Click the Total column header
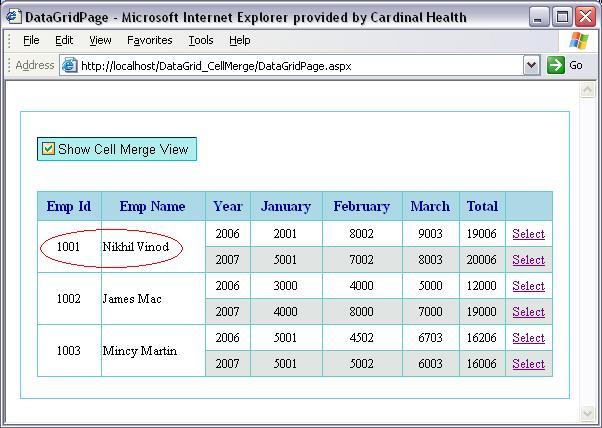The image size is (602, 428). point(482,206)
